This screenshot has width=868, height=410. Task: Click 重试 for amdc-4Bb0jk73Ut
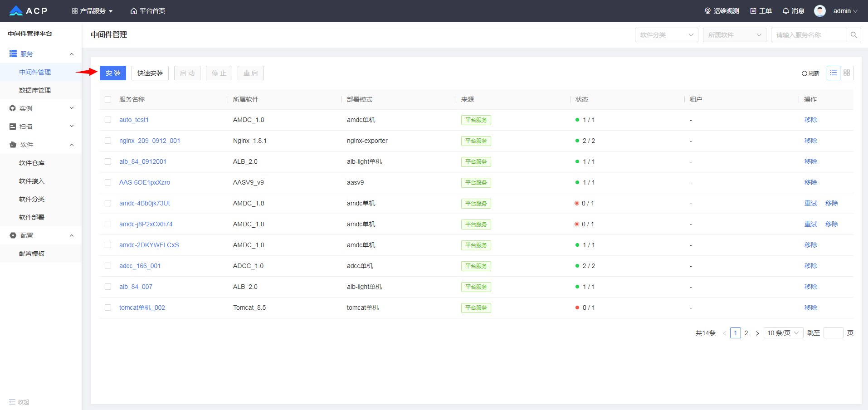coord(811,203)
